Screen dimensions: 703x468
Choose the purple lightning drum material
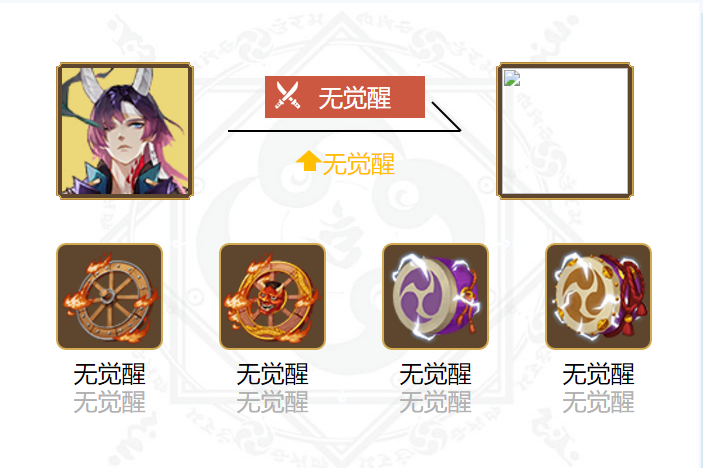click(x=435, y=296)
